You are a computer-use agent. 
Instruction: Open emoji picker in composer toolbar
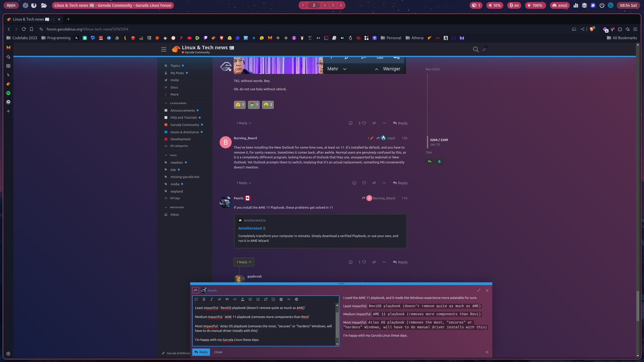coord(273,299)
